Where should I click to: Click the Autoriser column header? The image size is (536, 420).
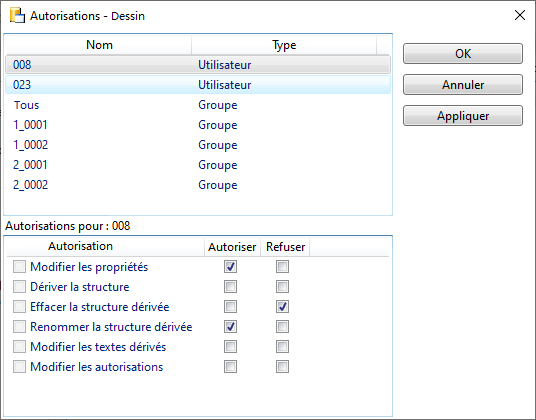(x=232, y=247)
